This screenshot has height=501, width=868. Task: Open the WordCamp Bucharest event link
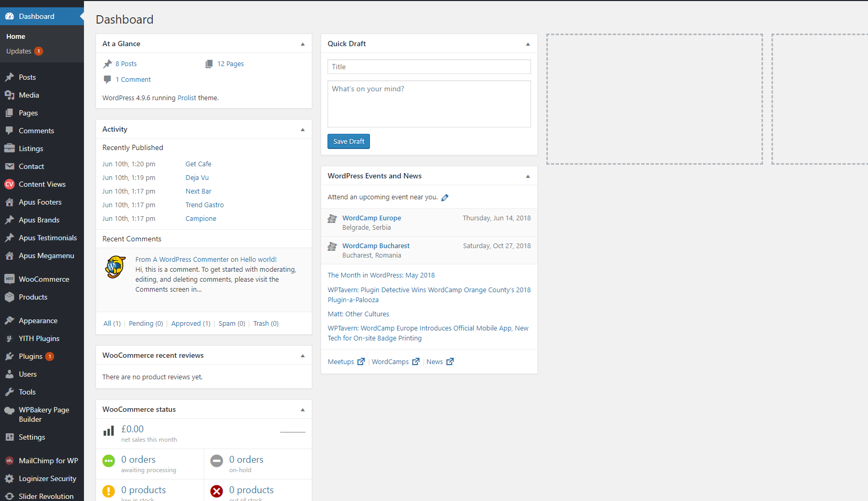click(x=376, y=246)
